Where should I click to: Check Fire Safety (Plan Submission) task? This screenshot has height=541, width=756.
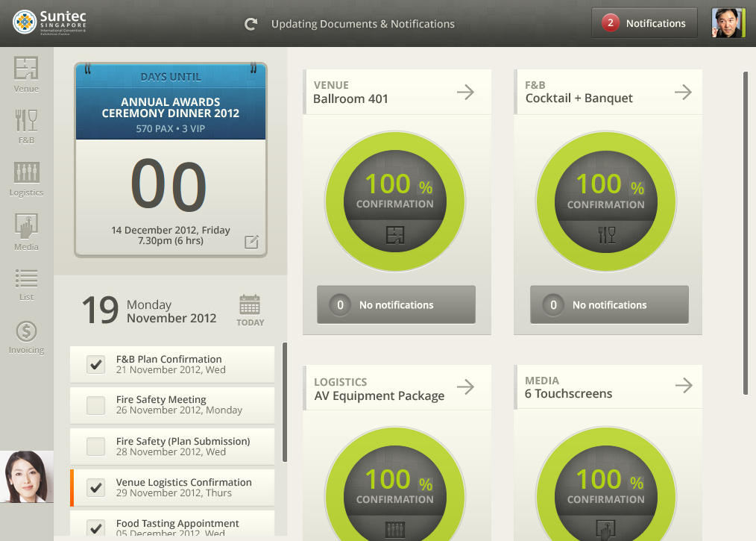(x=95, y=446)
